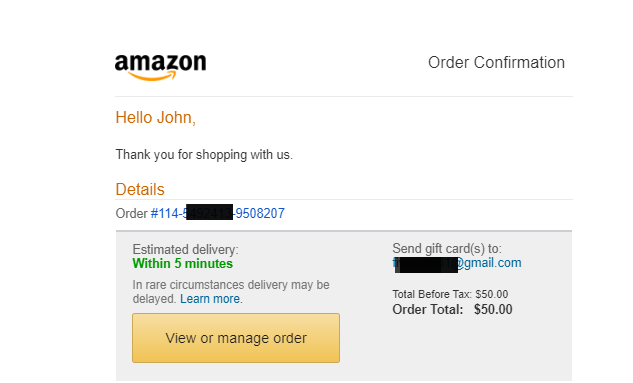Click the bold $50.00 order total amount

coord(493,310)
